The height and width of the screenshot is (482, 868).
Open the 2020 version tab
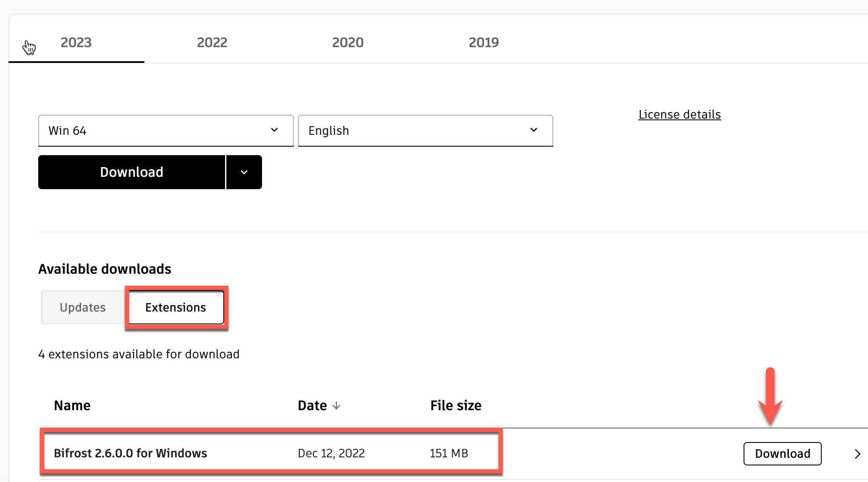coord(348,43)
